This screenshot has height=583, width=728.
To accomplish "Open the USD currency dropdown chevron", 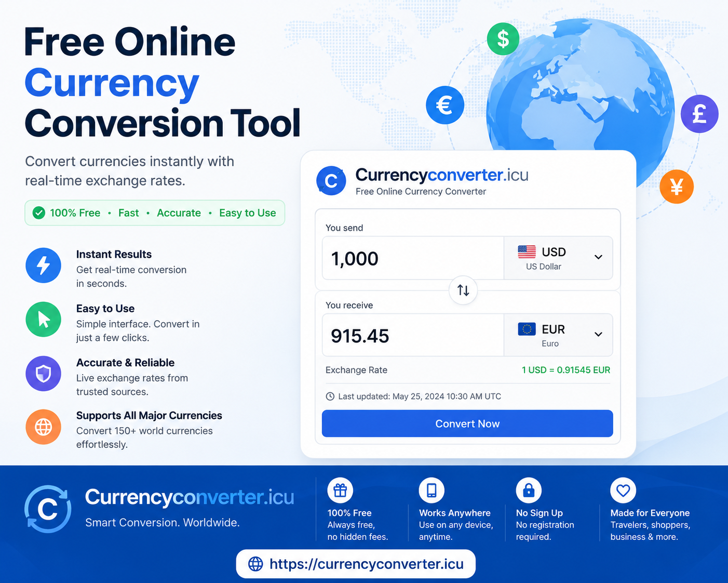I will pyautogui.click(x=598, y=257).
